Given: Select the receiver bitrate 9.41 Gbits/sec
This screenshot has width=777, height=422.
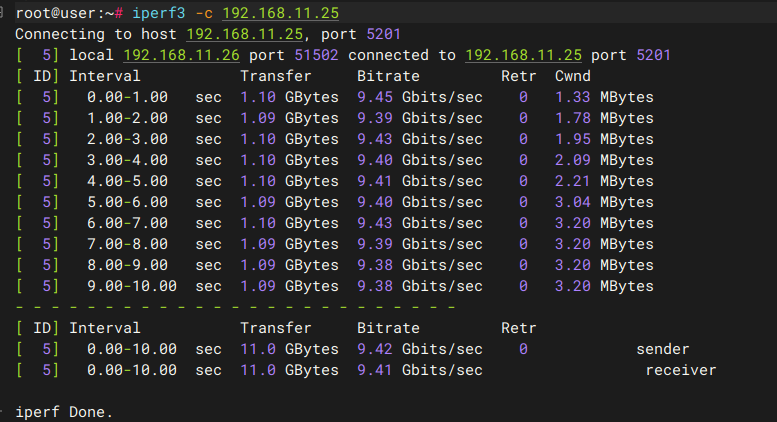Looking at the screenshot, I should [420, 370].
